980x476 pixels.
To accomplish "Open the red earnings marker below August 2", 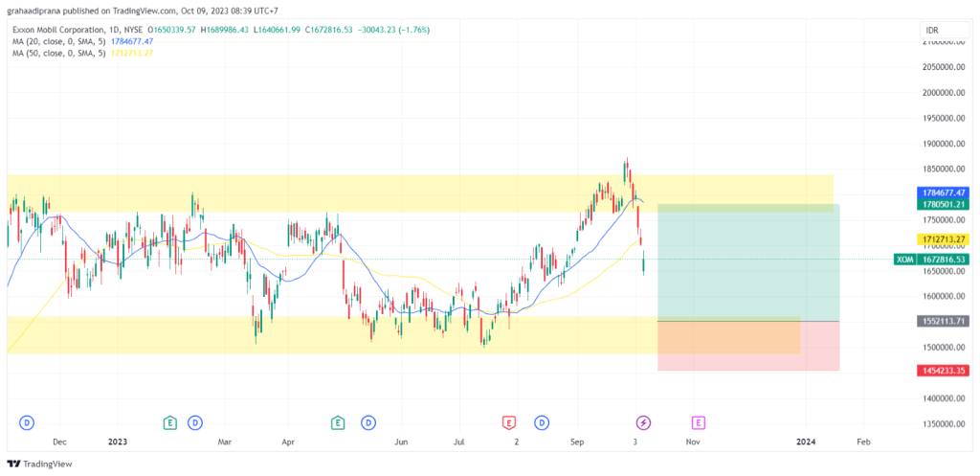I will click(x=509, y=422).
